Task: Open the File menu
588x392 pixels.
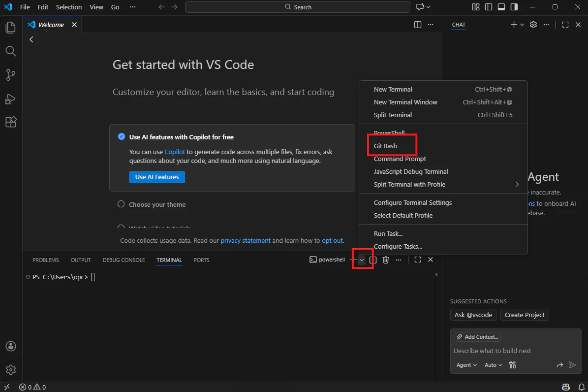Action: coord(25,7)
